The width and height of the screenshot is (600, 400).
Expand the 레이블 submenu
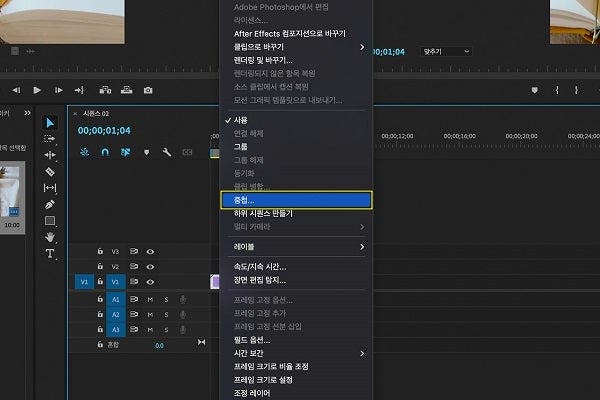click(x=297, y=247)
